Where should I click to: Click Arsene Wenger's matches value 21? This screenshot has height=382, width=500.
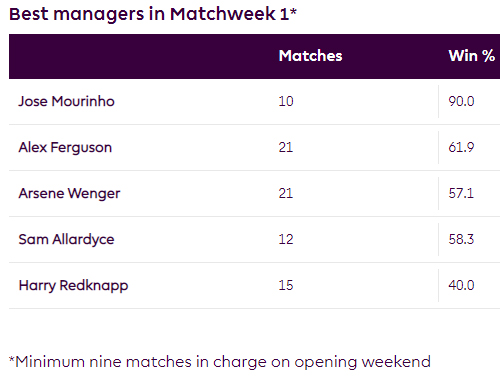[x=286, y=193]
